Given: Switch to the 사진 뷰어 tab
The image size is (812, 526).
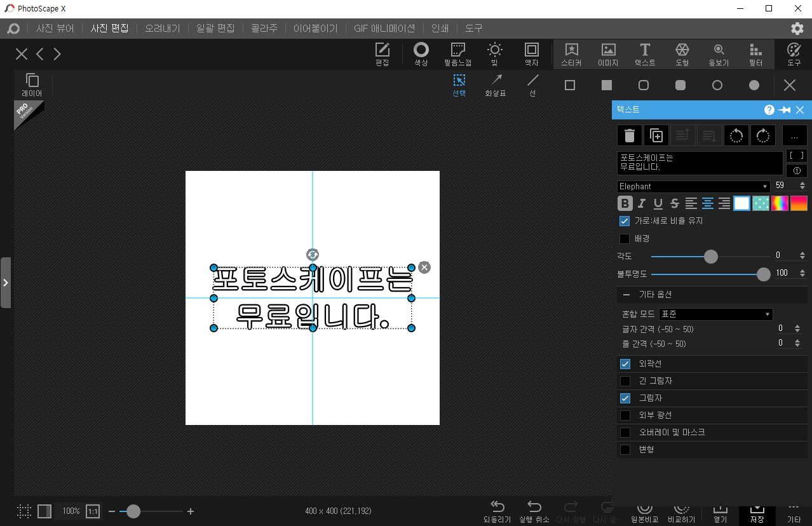Looking at the screenshot, I should click(55, 29).
